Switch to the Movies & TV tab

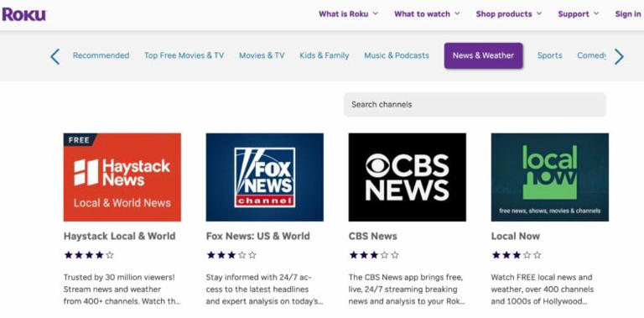point(262,55)
